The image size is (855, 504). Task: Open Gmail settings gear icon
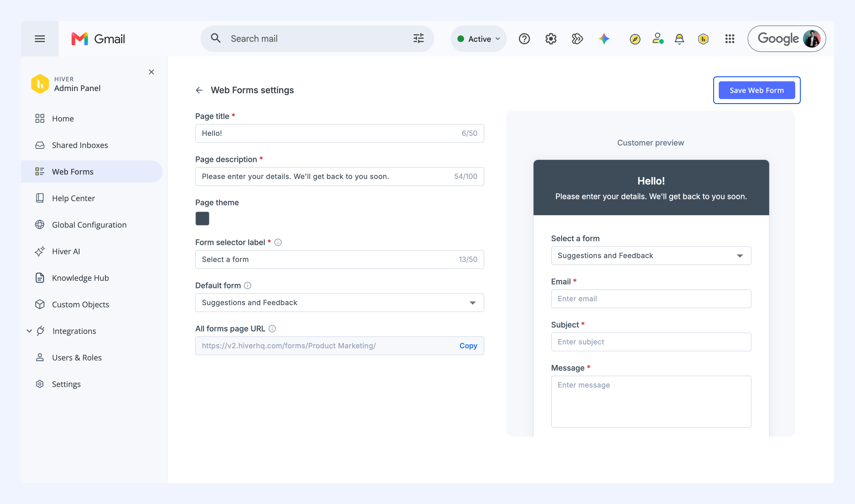pyautogui.click(x=551, y=39)
